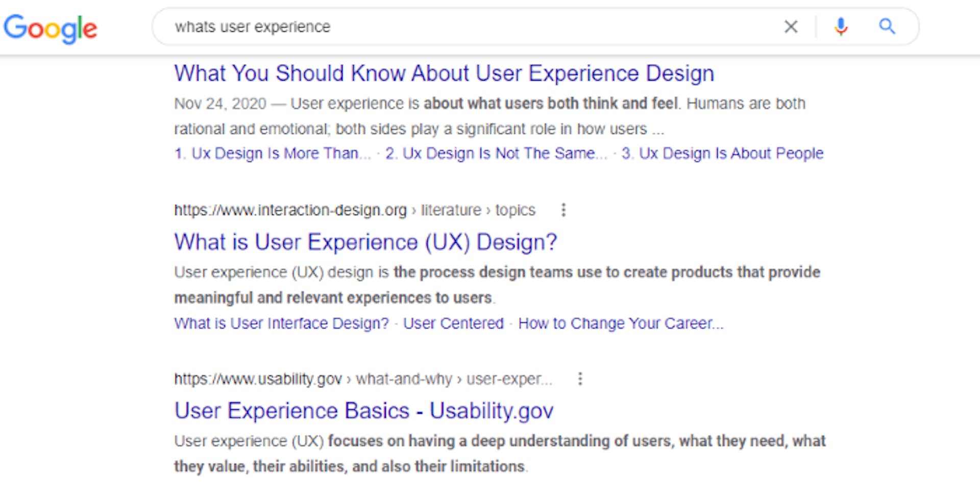Click the usability.gov URL breadcrumb
Screen dimensions: 980x501
[x=363, y=379]
